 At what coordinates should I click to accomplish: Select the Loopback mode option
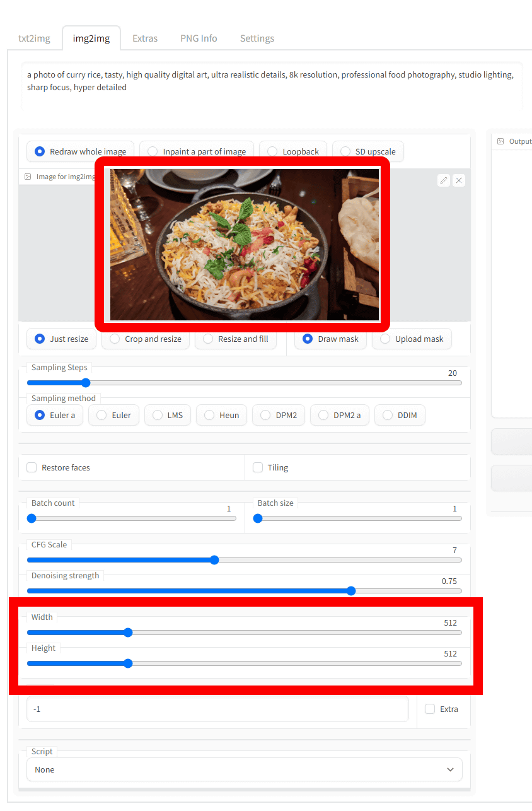point(292,151)
